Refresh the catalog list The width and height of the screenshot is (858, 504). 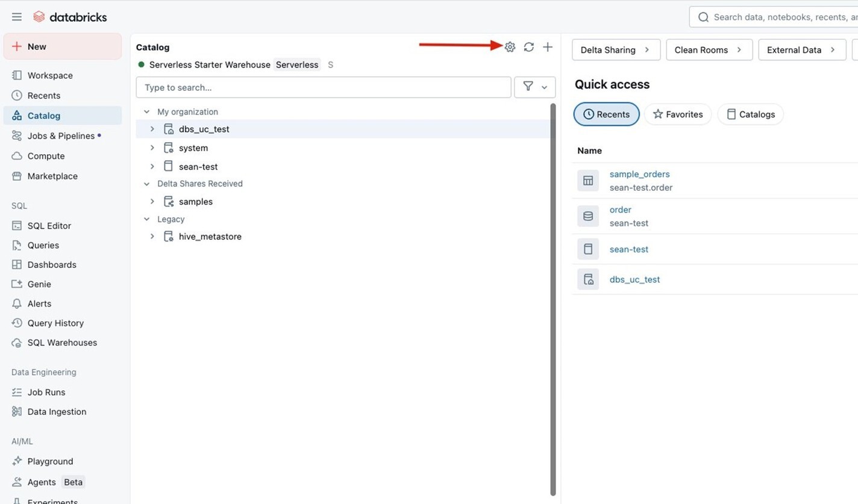(x=528, y=47)
